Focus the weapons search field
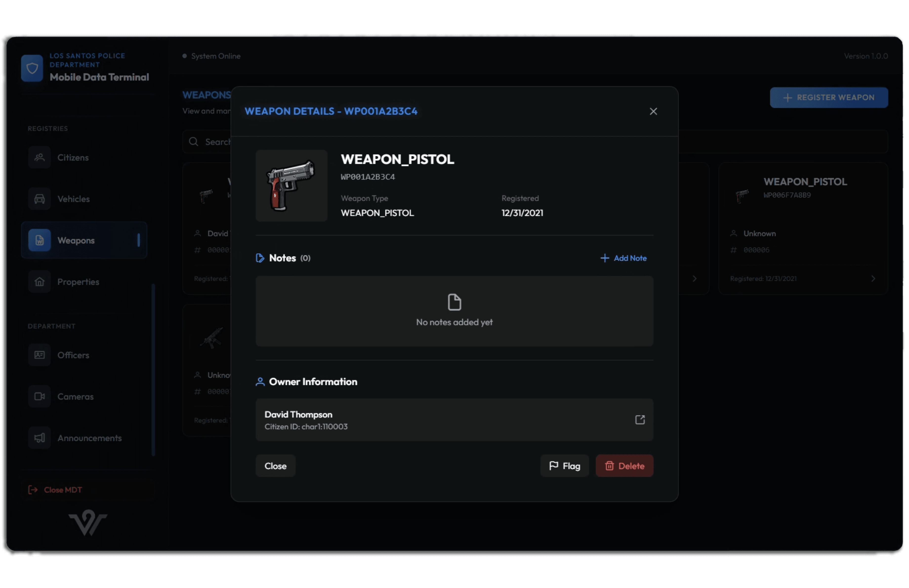Image resolution: width=909 pixels, height=588 pixels. (535, 141)
